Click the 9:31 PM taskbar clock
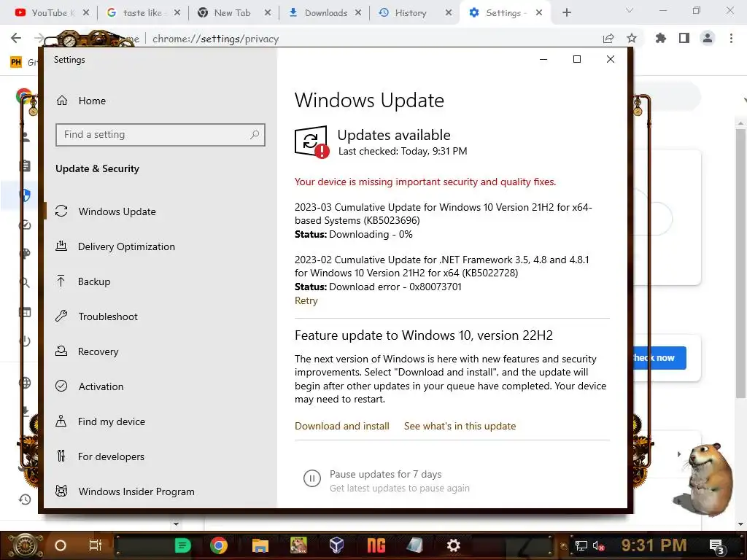Image resolution: width=747 pixels, height=560 pixels. (x=654, y=545)
